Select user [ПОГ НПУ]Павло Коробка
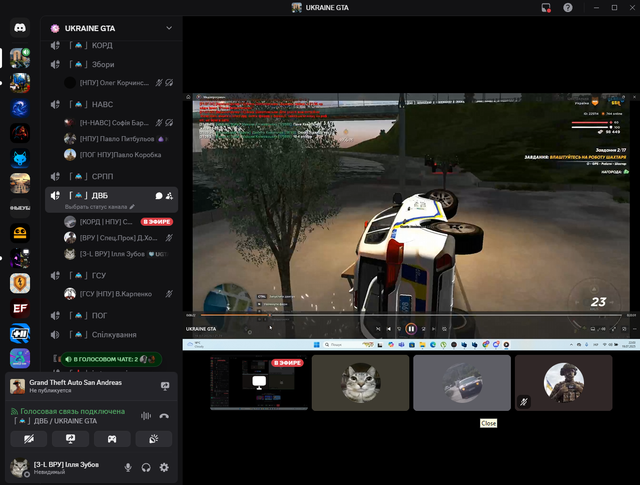Screen dimensions: 640x485 pos(118,155)
